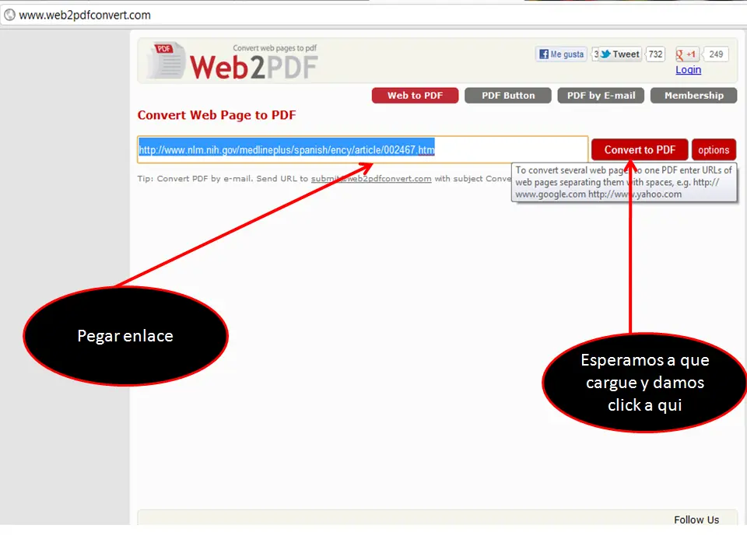Viewport: 747px width, 560px height.
Task: Click the URL input field
Action: click(x=363, y=149)
